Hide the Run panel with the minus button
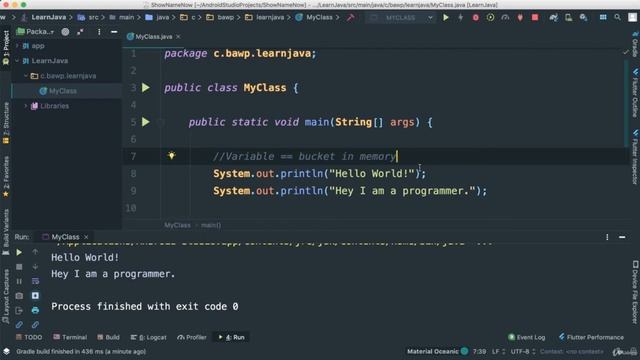This screenshot has height=360, width=640. (622, 237)
